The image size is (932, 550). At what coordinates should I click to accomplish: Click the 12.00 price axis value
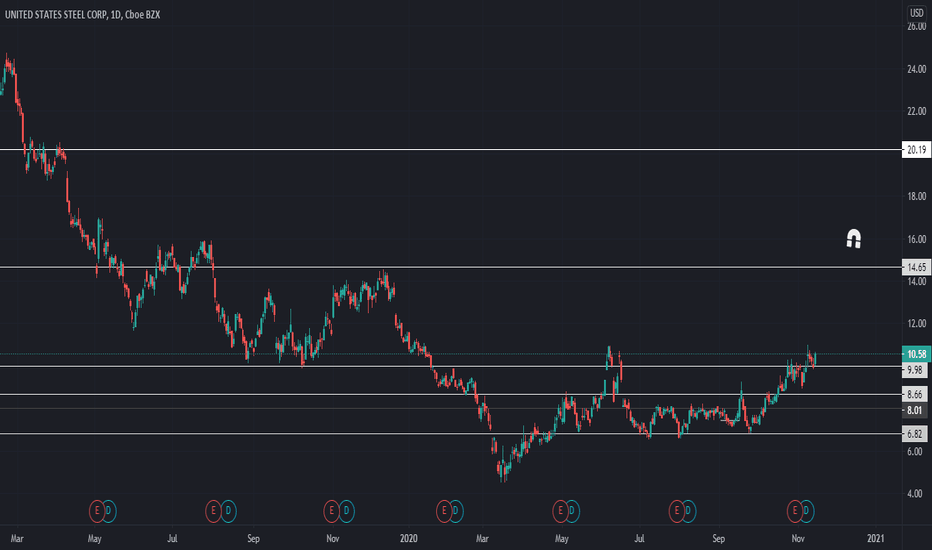[917, 323]
